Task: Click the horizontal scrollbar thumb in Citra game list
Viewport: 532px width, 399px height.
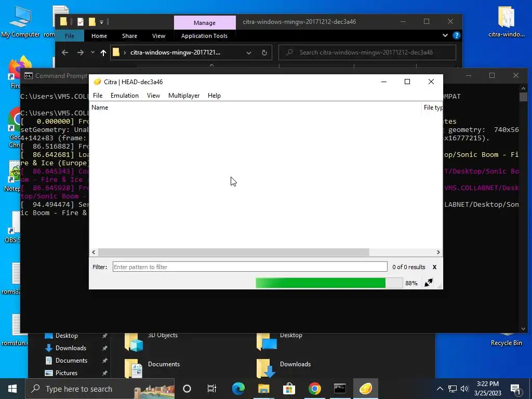Action: (233, 252)
